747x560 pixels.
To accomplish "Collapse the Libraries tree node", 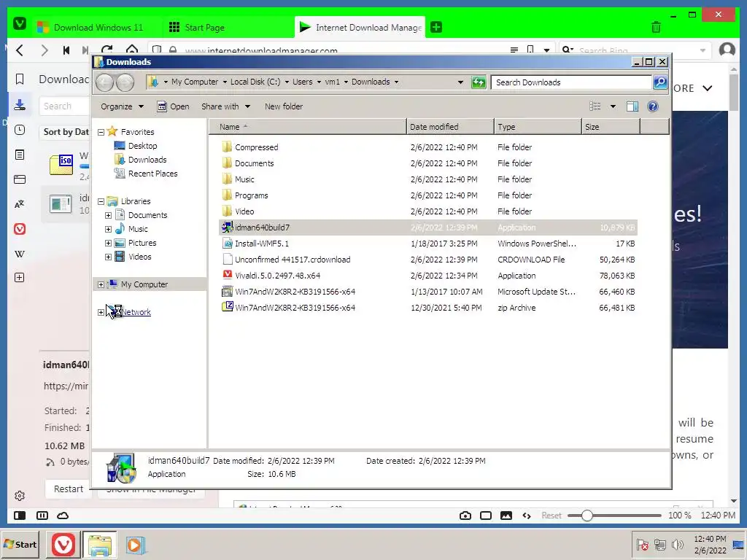I will click(x=101, y=201).
